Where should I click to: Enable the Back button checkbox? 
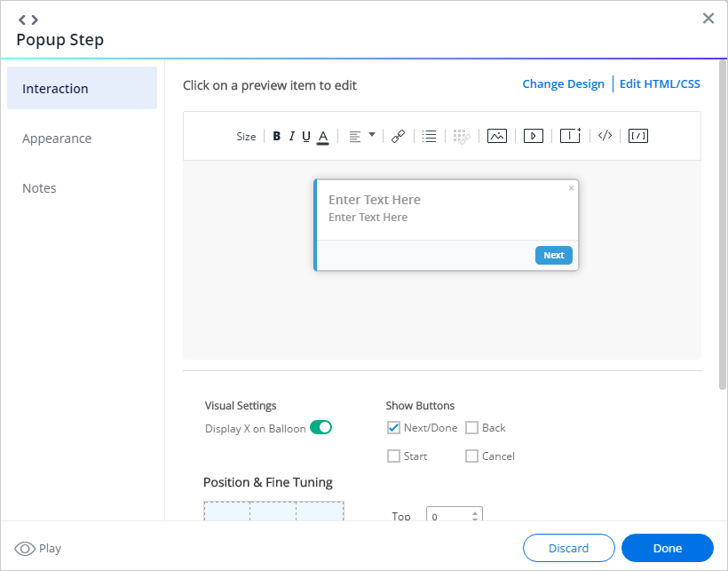(471, 428)
